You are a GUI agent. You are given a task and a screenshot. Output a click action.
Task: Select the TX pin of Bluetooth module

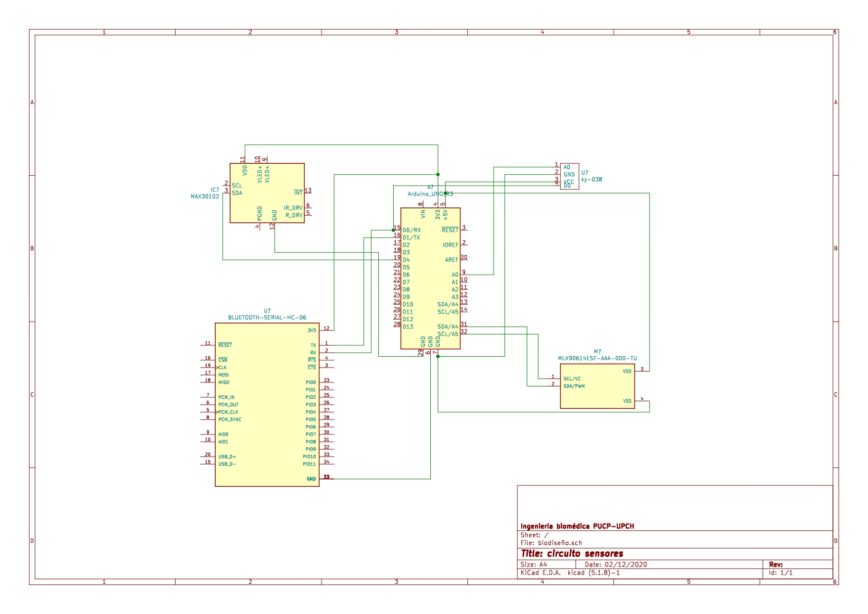(x=313, y=345)
